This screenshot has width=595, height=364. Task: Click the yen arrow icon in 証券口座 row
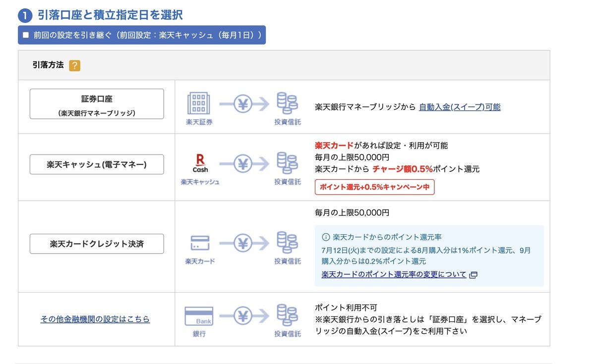click(x=243, y=104)
